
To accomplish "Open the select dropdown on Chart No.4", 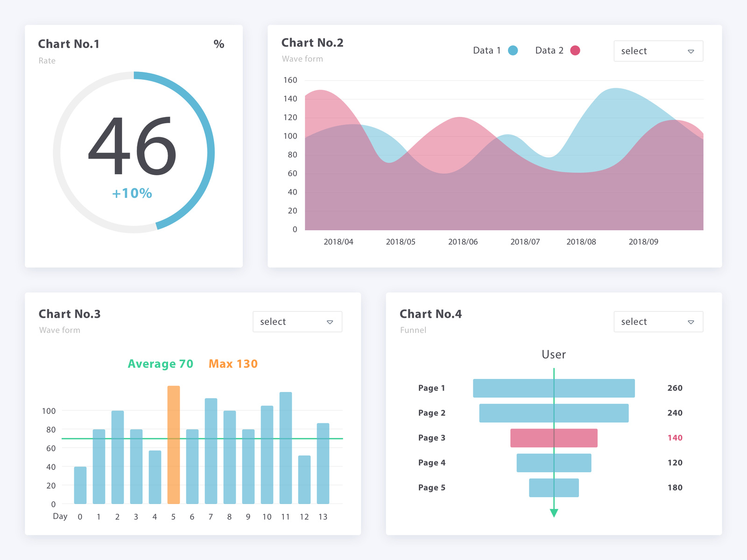I will [658, 322].
